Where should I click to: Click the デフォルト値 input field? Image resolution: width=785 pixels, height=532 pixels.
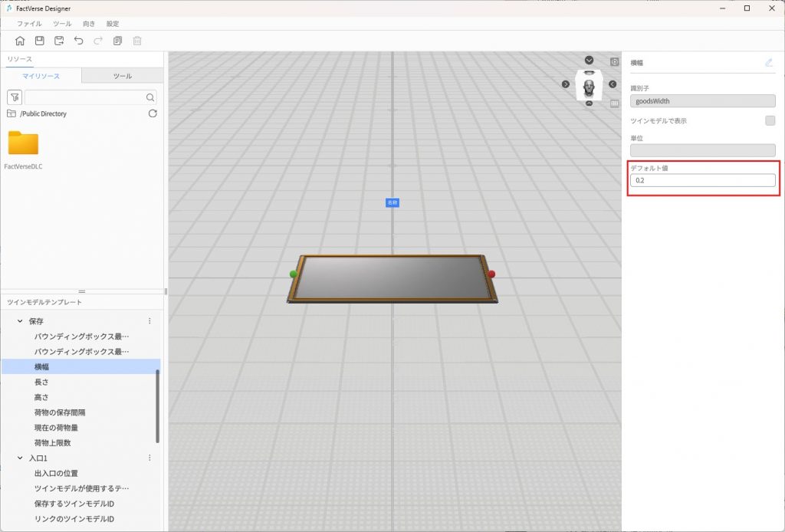[x=702, y=181]
